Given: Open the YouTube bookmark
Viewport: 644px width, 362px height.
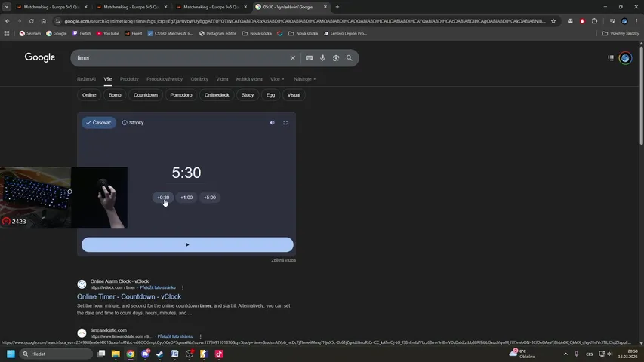Looking at the screenshot, I should tap(108, 34).
